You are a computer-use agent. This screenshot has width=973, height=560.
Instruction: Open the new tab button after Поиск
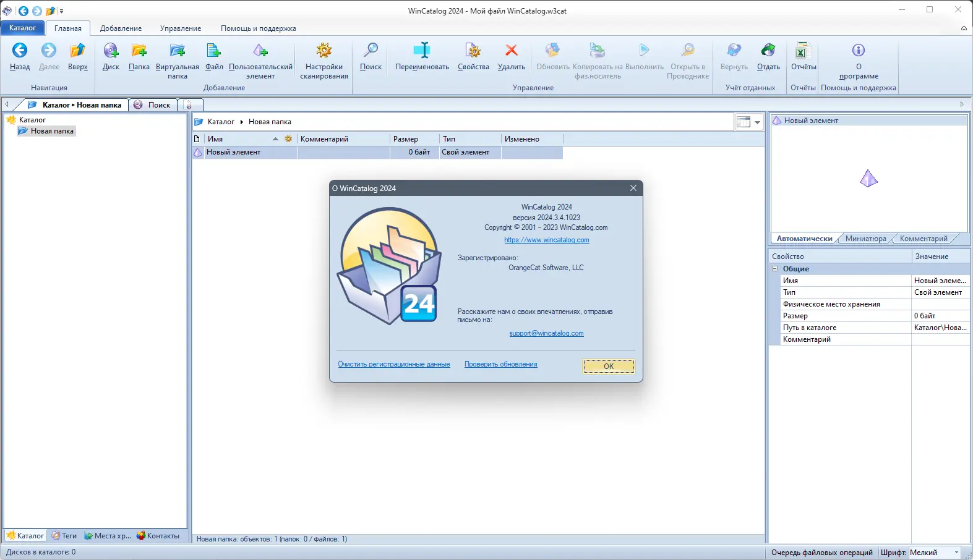[189, 105]
